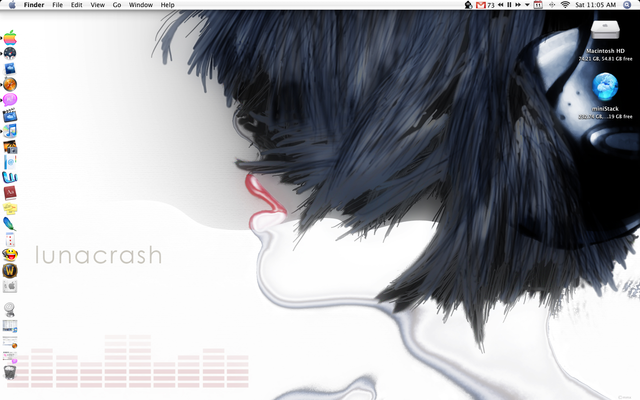This screenshot has height=400, width=640.
Task: Open the Help menu
Action: [x=167, y=5]
